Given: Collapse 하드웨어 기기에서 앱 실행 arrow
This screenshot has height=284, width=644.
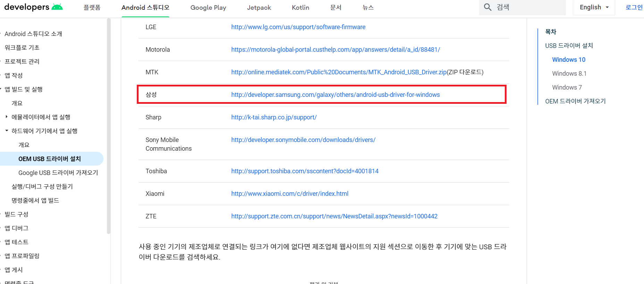Looking at the screenshot, I should click(7, 131).
